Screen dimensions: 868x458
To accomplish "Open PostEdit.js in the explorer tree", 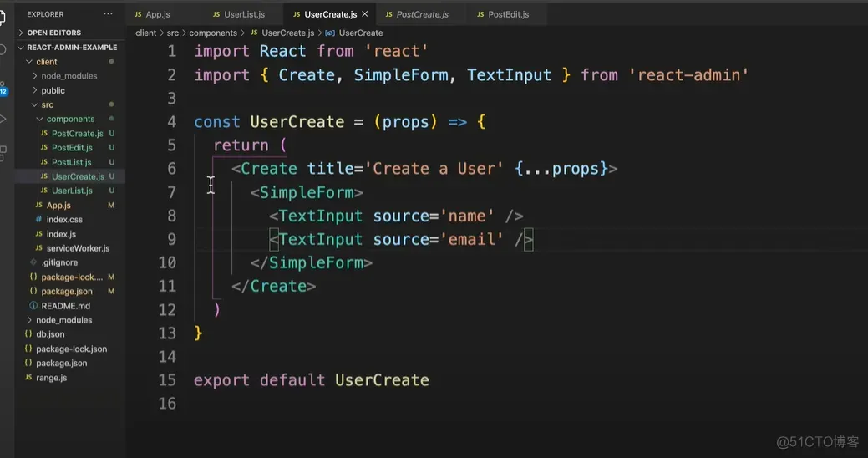I will [72, 148].
